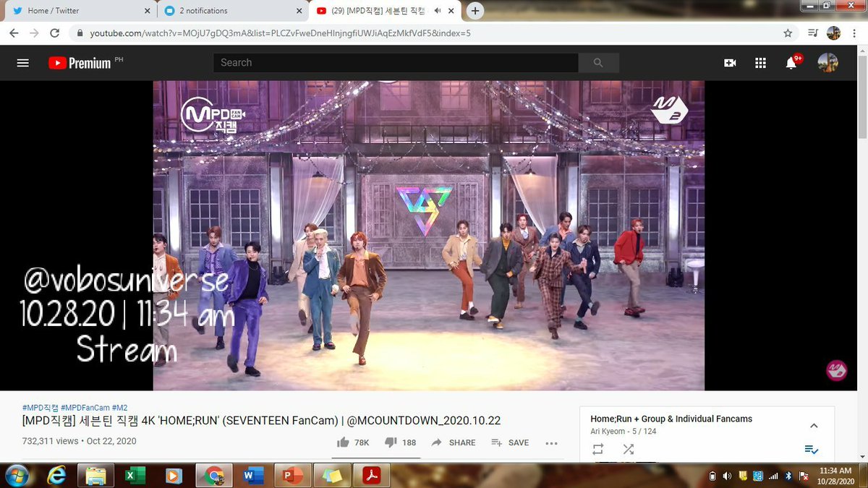The height and width of the screenshot is (488, 868).
Task: Save the playlist to library icon
Action: [x=811, y=449]
